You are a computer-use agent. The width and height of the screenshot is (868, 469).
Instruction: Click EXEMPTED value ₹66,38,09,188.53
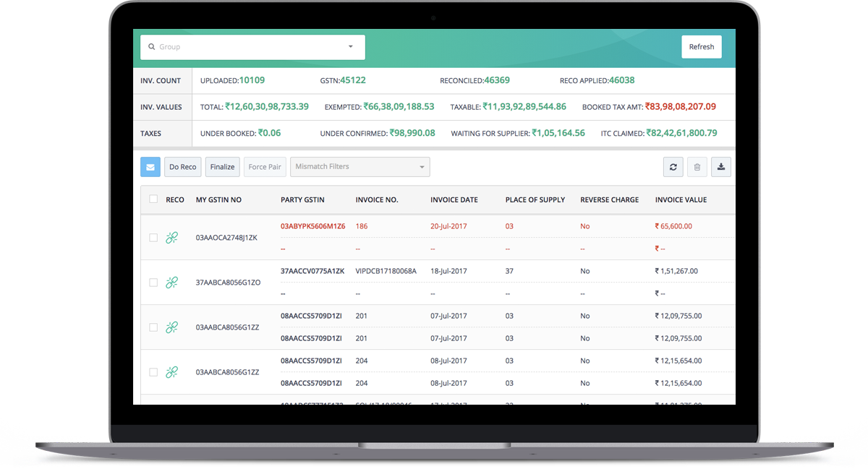[399, 106]
